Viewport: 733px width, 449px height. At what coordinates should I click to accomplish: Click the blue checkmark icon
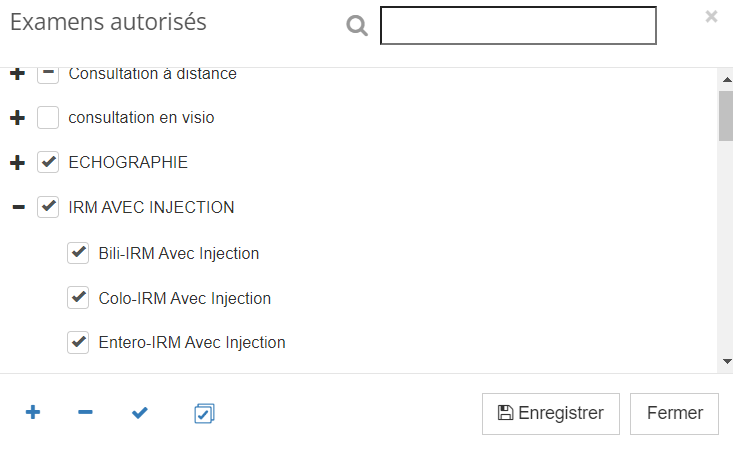pyautogui.click(x=140, y=413)
